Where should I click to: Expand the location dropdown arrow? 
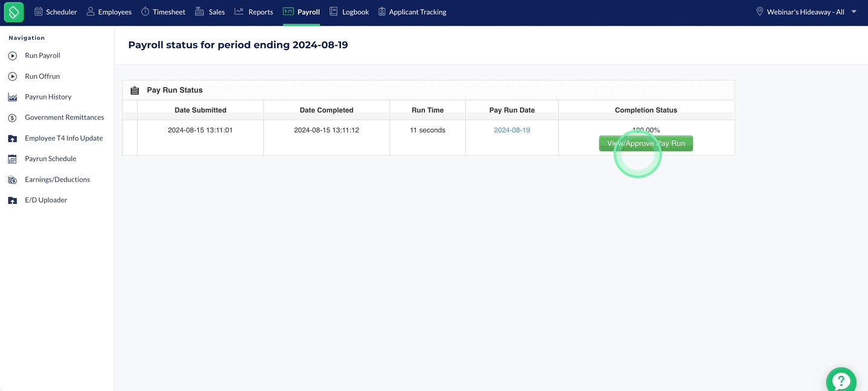pos(854,11)
